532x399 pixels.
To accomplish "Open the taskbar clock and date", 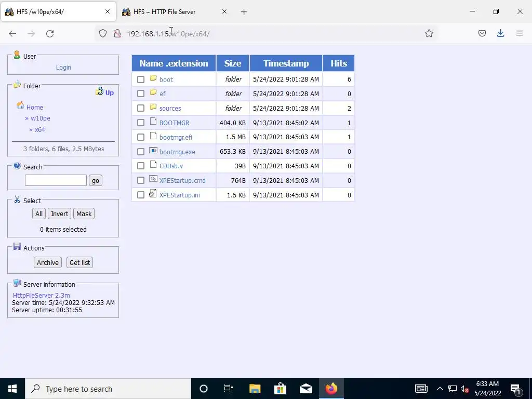I will coord(487,389).
